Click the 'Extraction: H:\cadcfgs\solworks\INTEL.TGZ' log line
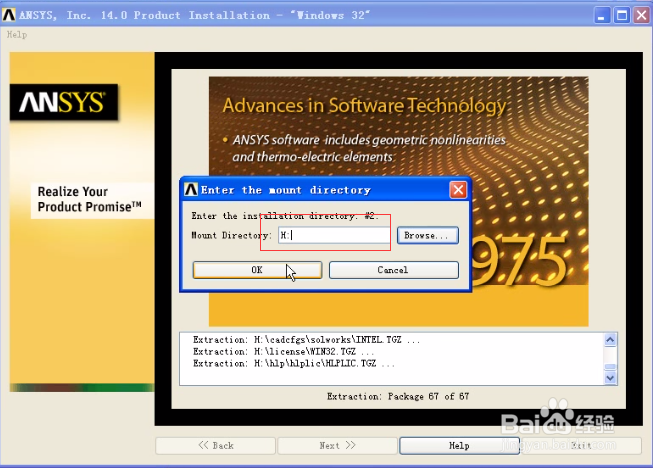The width and height of the screenshot is (653, 468). (x=306, y=340)
